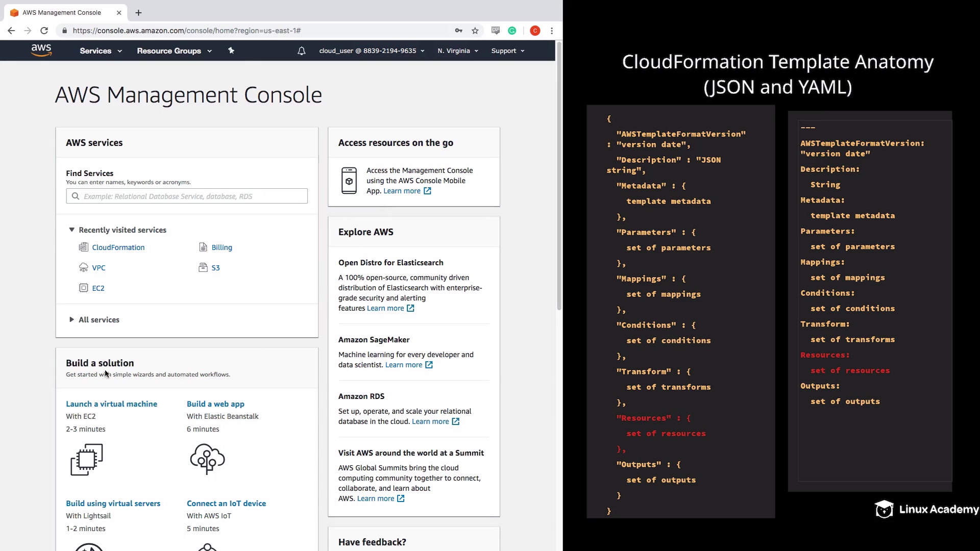The height and width of the screenshot is (551, 980).
Task: Click the bookmark star icon in address bar
Action: point(475,31)
